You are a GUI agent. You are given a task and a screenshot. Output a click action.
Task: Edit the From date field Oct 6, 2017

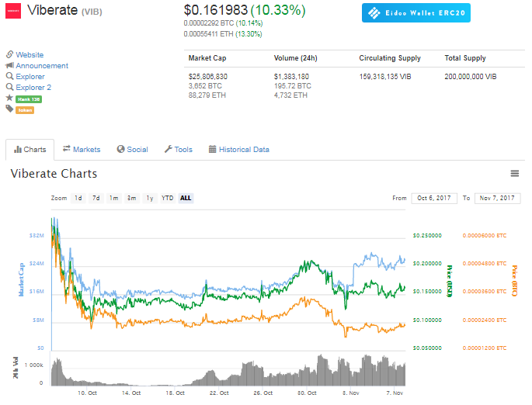(434, 199)
